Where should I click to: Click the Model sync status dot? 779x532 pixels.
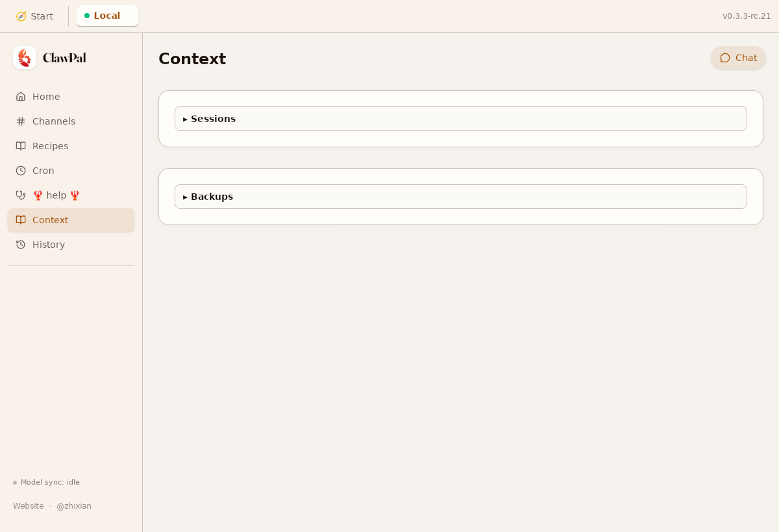14,483
